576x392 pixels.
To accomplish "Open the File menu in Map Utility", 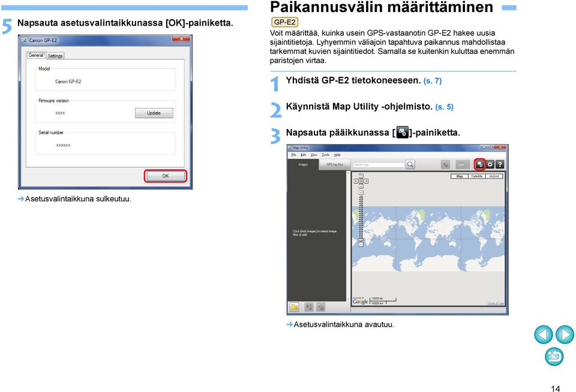I will point(293,155).
